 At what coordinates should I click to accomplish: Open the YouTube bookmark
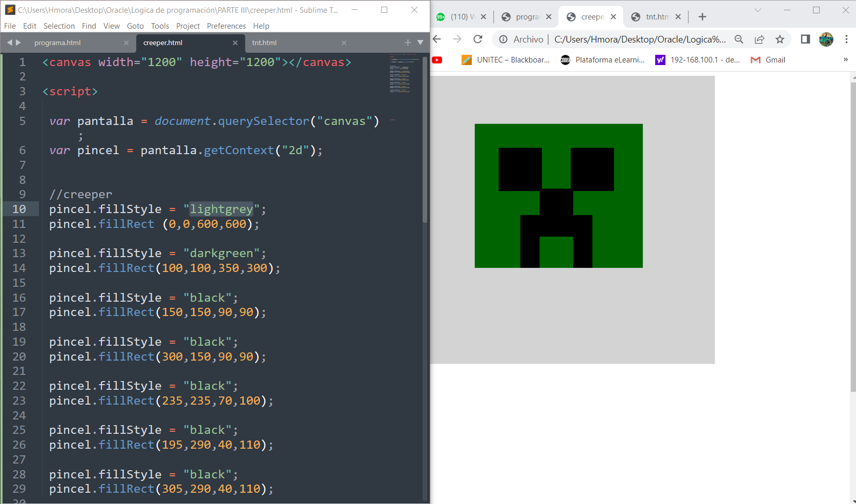point(437,60)
